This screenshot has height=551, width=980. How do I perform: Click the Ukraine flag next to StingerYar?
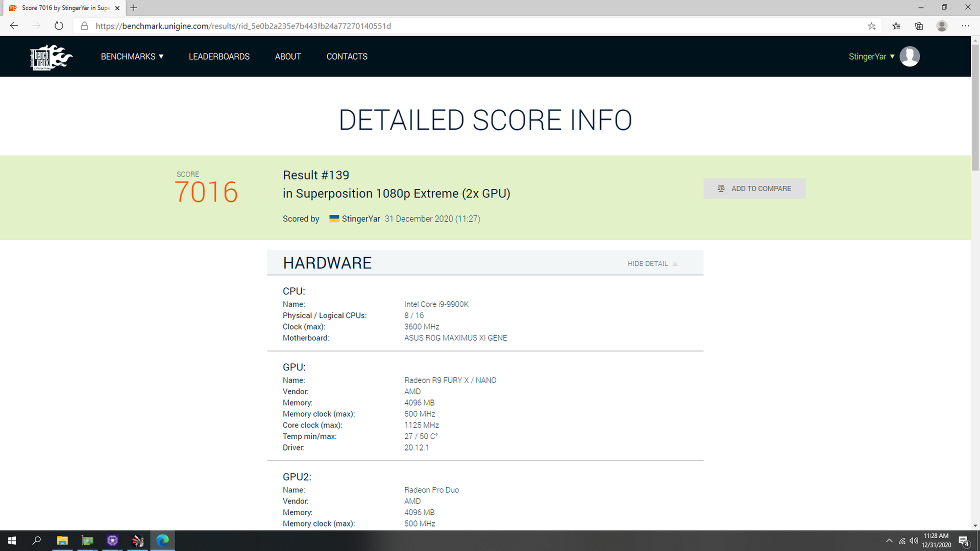(x=334, y=218)
